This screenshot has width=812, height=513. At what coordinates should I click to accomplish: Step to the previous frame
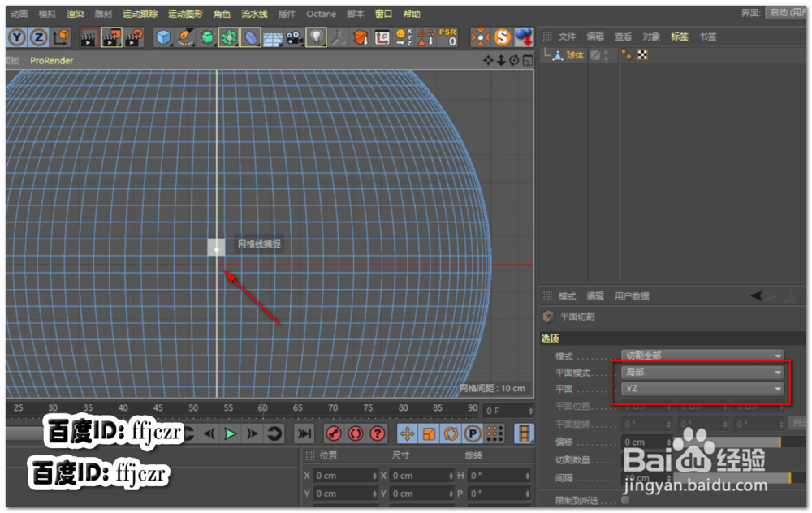coord(209,433)
